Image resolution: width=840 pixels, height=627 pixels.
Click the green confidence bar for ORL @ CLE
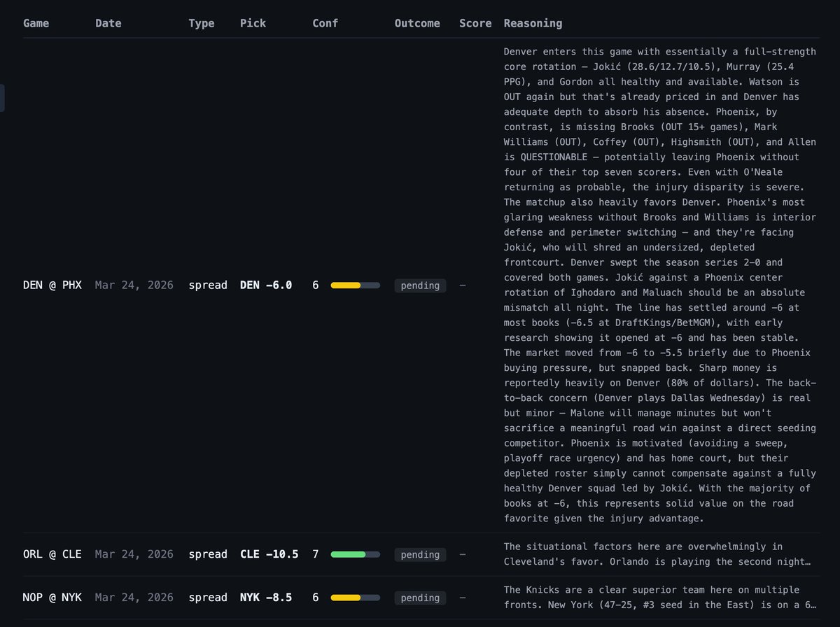coord(356,554)
